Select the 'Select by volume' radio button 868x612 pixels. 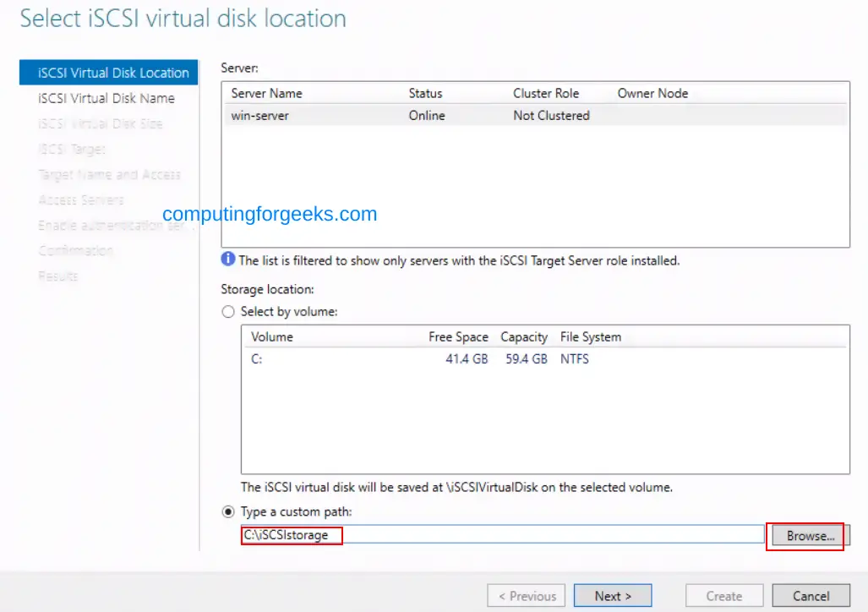(x=227, y=312)
